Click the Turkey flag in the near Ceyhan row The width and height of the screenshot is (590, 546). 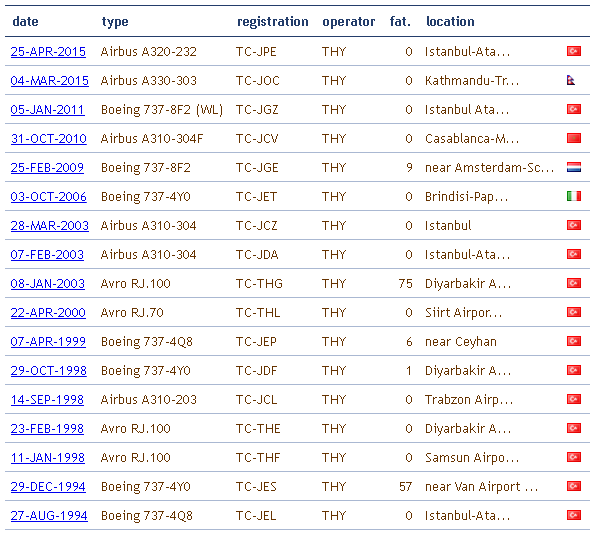574,341
